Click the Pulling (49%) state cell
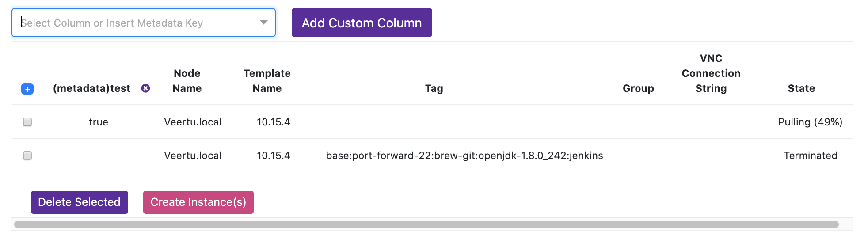Screen dimensions: 868x243 coord(810,122)
